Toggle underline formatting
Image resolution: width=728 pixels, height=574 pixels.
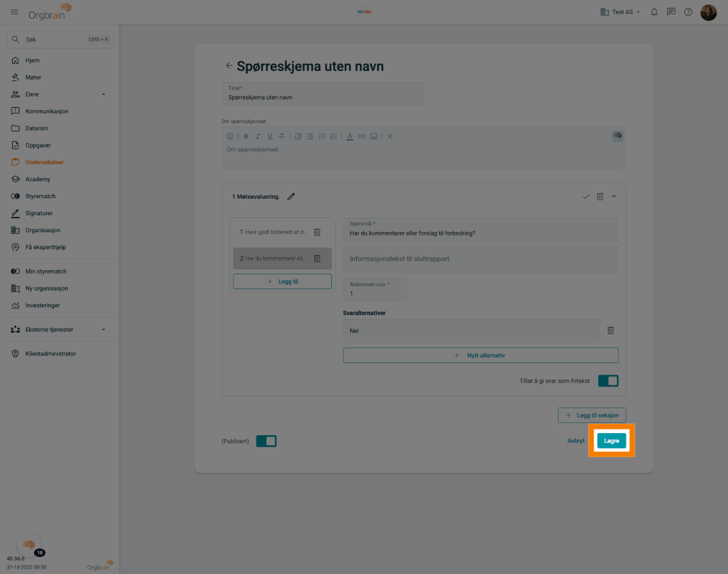point(270,137)
